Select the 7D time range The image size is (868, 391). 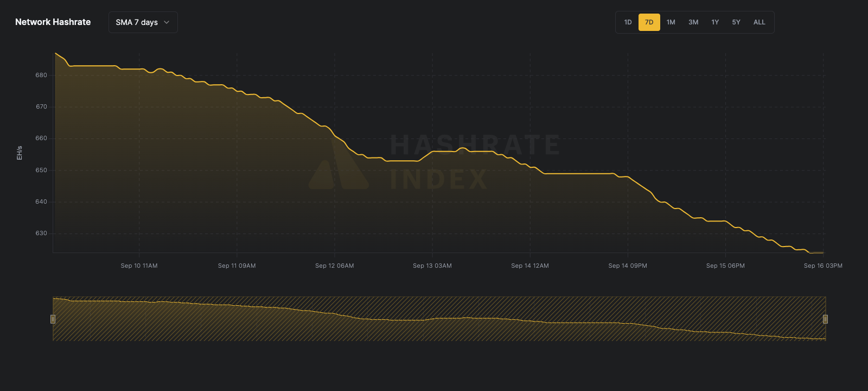click(x=649, y=22)
